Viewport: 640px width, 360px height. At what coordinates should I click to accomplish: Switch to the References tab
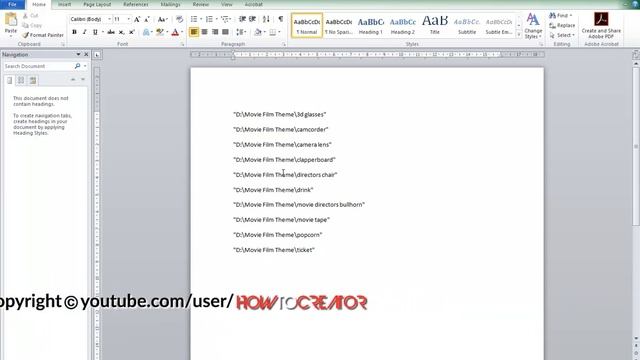[136, 4]
